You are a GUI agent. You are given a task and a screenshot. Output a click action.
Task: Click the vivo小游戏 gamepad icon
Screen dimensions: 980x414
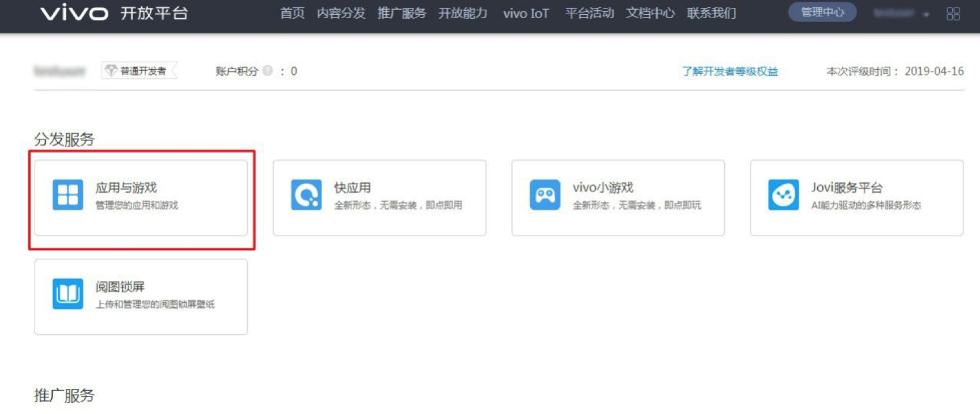click(x=545, y=195)
